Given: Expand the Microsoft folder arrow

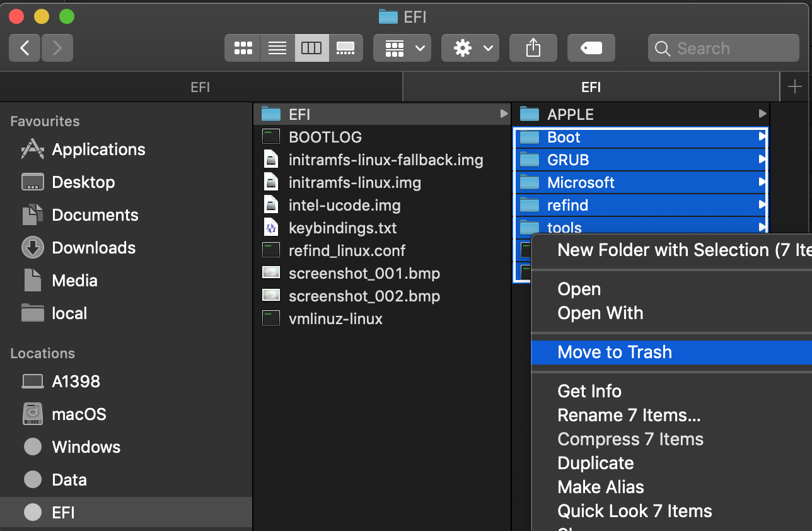Looking at the screenshot, I should pyautogui.click(x=763, y=182).
